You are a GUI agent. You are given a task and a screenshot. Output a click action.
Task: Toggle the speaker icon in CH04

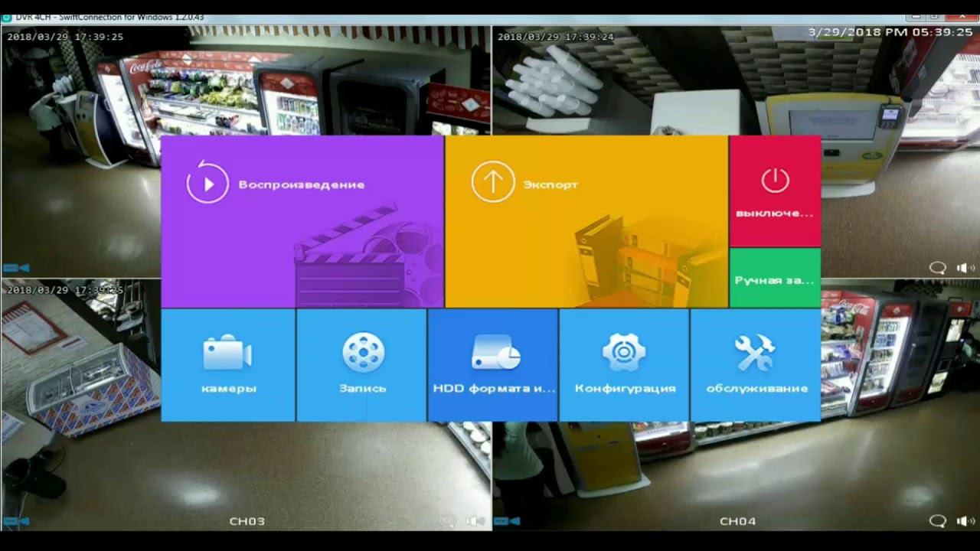coord(966,521)
